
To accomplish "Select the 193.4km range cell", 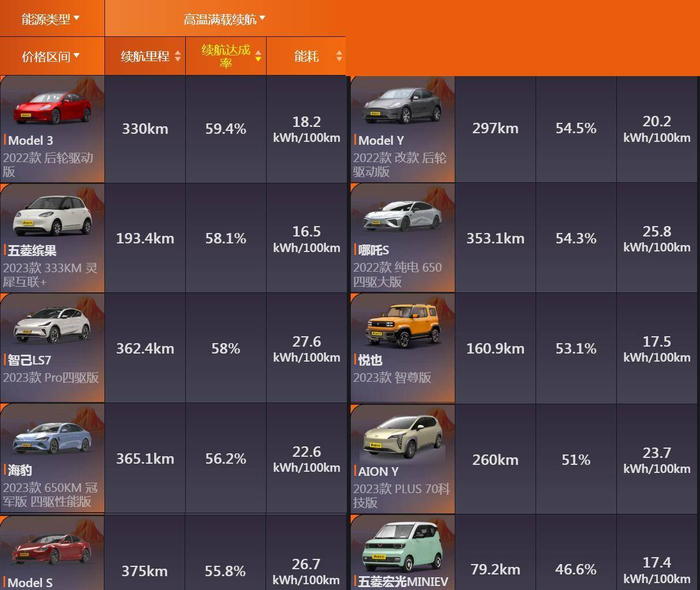I will click(145, 238).
